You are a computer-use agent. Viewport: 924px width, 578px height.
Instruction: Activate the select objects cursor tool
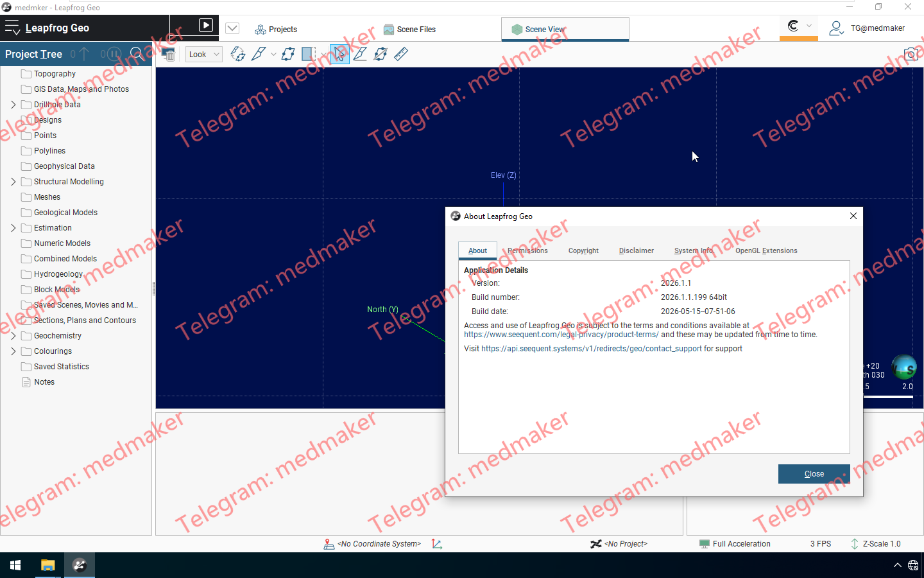[x=339, y=55]
